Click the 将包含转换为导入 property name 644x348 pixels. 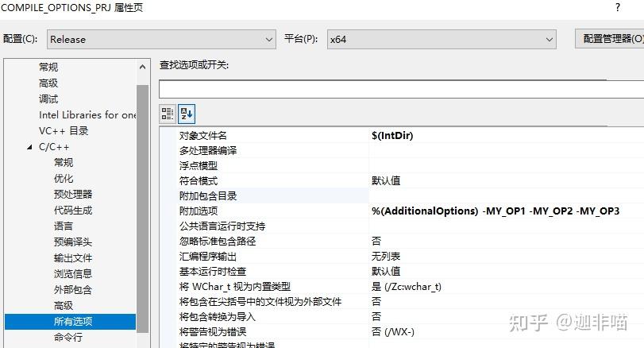(218, 317)
